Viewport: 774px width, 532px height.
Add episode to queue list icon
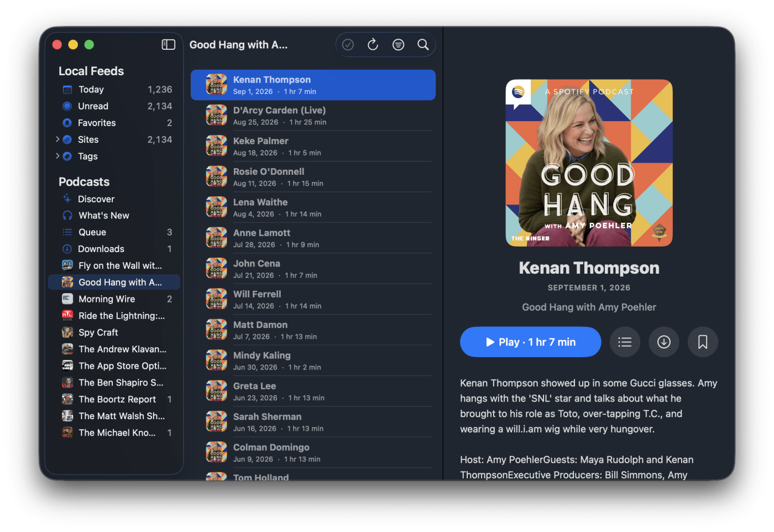(625, 342)
